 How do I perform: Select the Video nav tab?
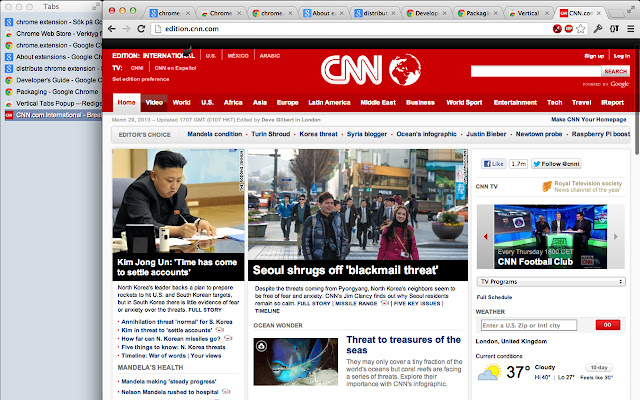[155, 102]
